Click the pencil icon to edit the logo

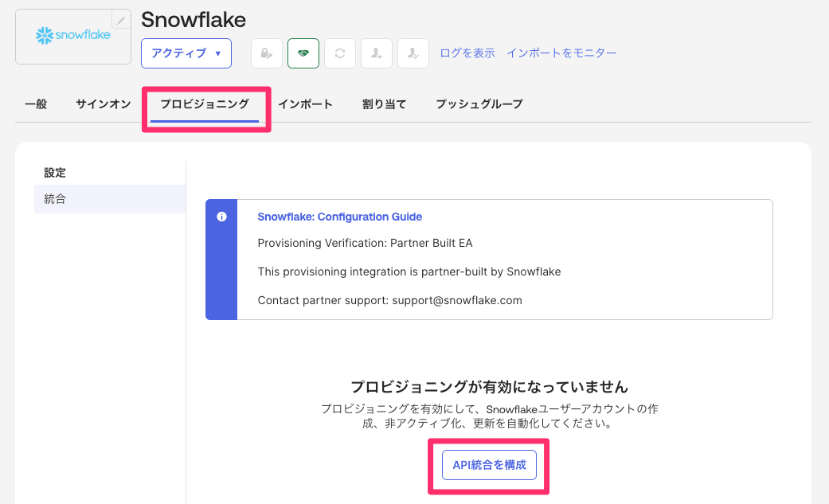121,20
